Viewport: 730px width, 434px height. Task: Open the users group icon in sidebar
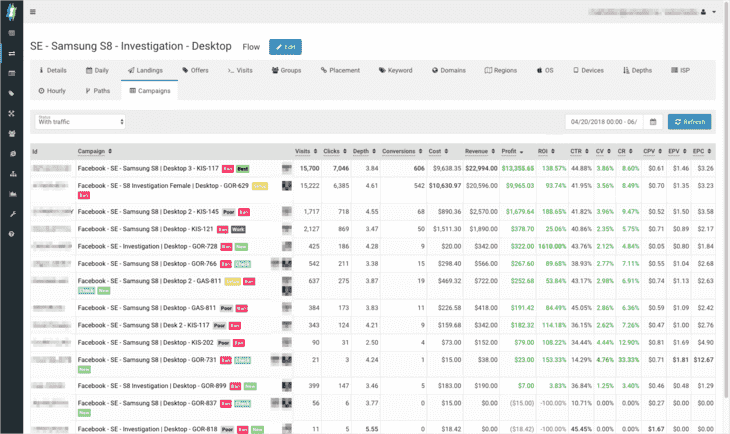coord(12,133)
